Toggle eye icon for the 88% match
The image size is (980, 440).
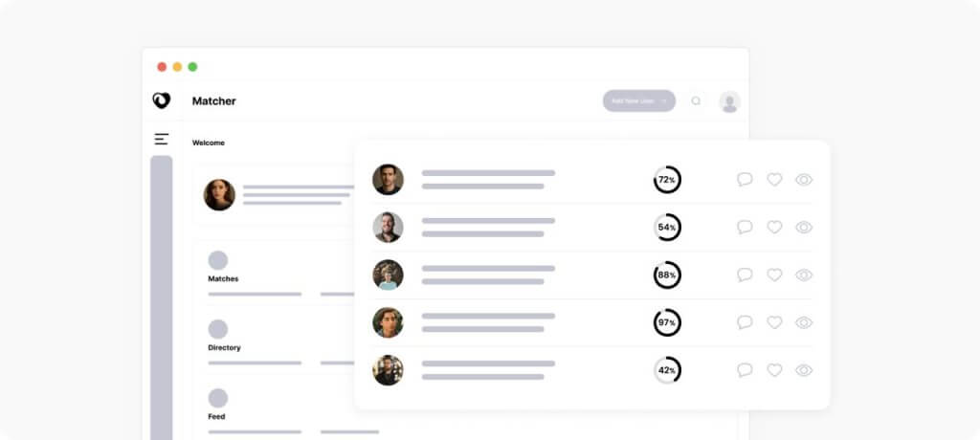point(804,275)
